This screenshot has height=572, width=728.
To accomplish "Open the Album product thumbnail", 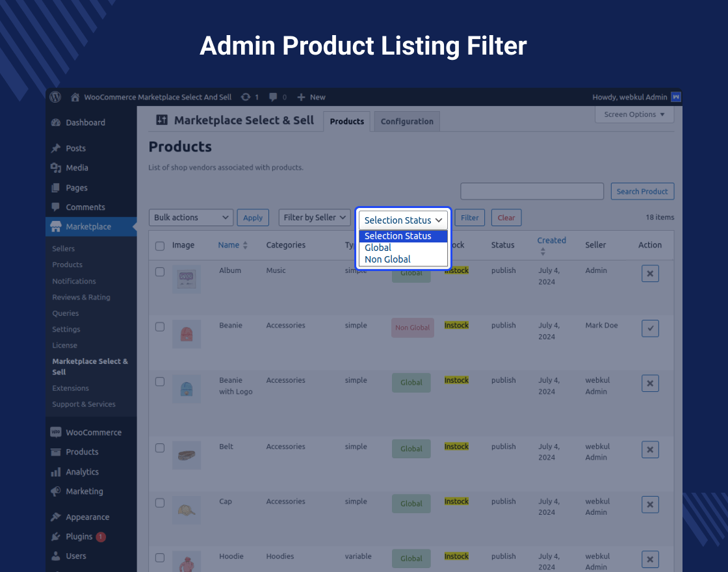I will point(187,279).
